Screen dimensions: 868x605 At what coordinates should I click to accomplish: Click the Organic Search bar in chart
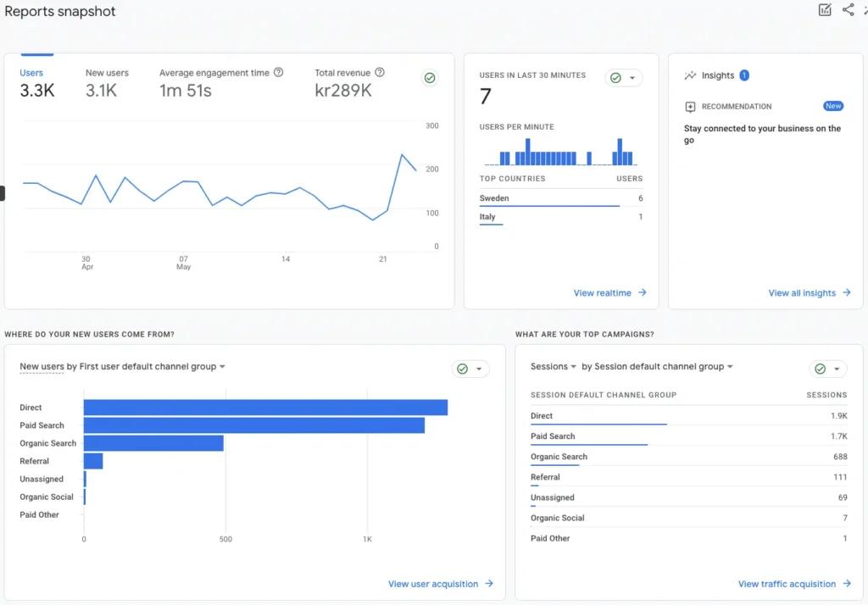pyautogui.click(x=153, y=443)
